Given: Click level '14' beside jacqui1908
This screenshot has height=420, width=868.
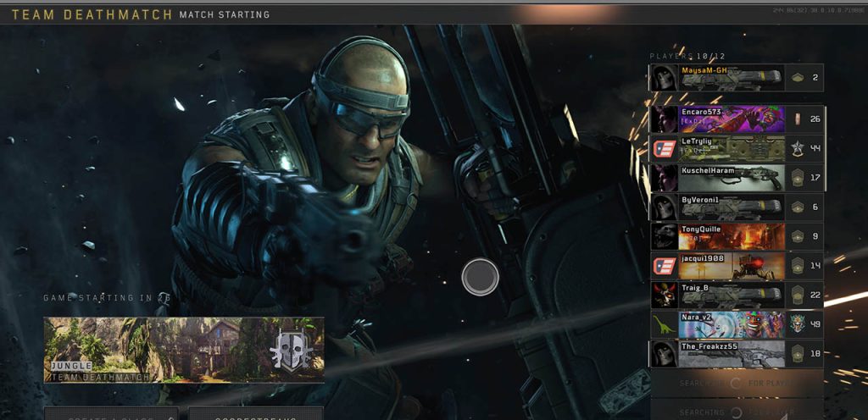Looking at the screenshot, I should pos(815,266).
